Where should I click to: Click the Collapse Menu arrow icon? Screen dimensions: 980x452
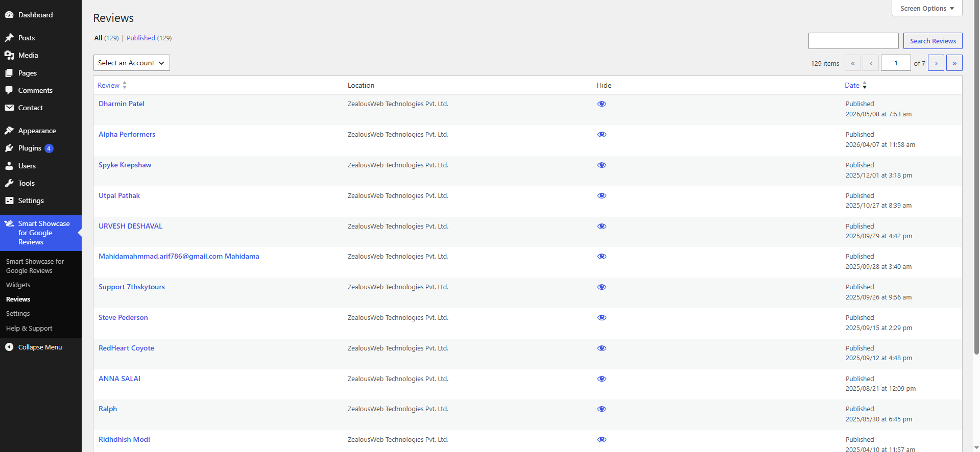[9, 347]
